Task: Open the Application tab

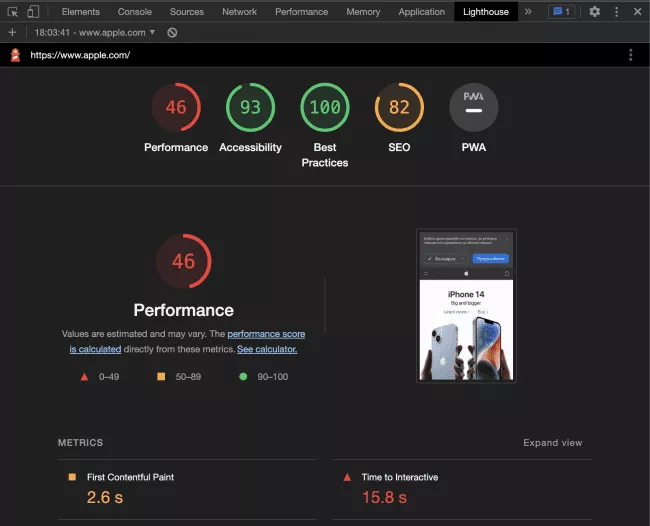Action: point(421,12)
